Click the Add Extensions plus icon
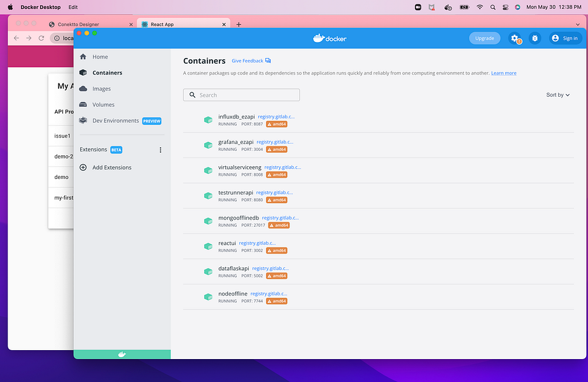Viewport: 588px width, 382px height. tap(83, 167)
